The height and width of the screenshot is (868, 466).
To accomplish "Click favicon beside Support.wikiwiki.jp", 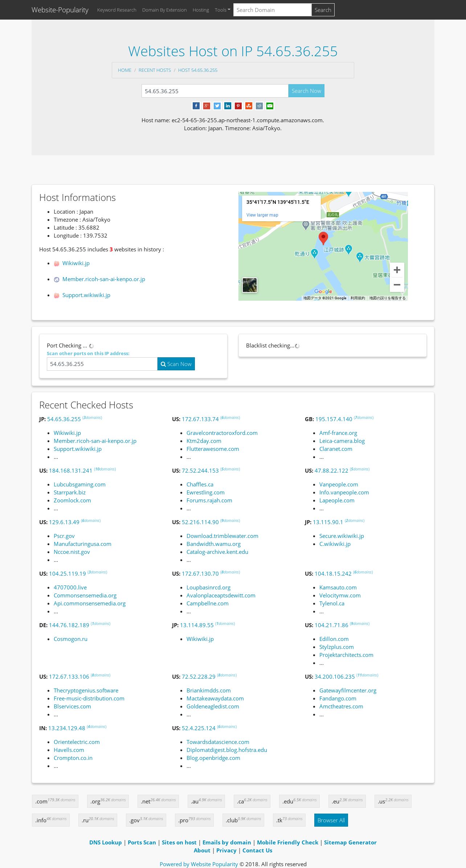I will (x=57, y=296).
